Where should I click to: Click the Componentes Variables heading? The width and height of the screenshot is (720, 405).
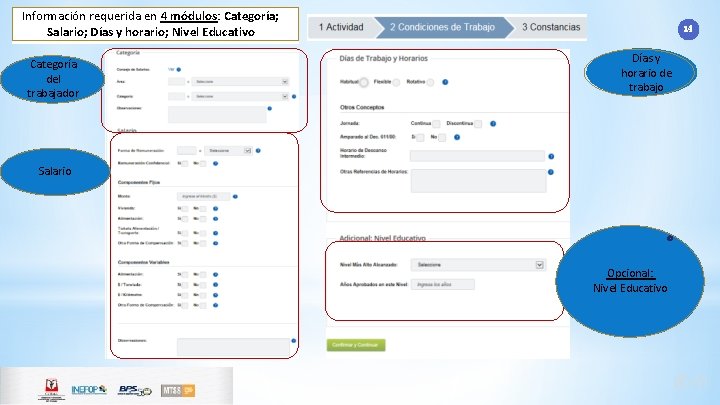(143, 262)
